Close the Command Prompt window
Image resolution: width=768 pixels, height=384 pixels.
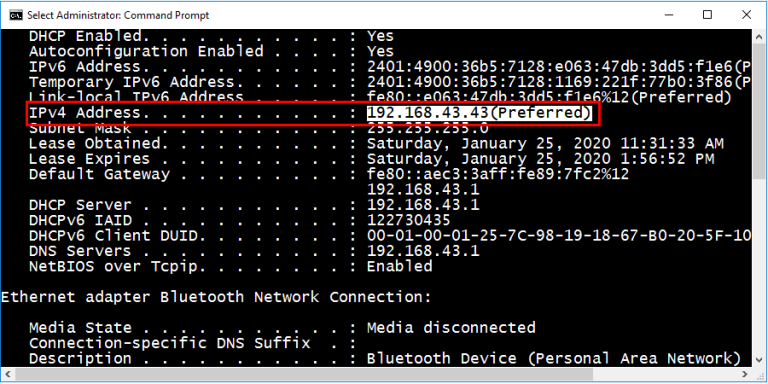coord(746,15)
